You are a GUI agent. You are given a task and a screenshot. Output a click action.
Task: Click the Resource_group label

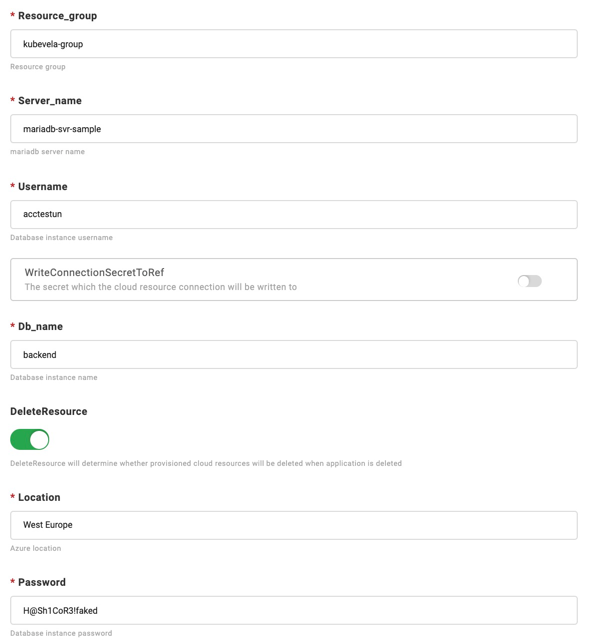(x=57, y=16)
